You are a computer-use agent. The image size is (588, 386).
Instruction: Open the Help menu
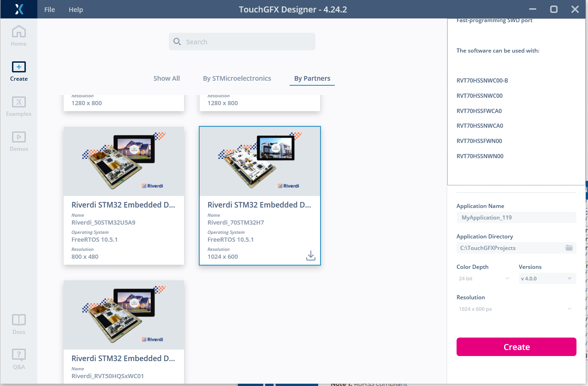pyautogui.click(x=76, y=9)
